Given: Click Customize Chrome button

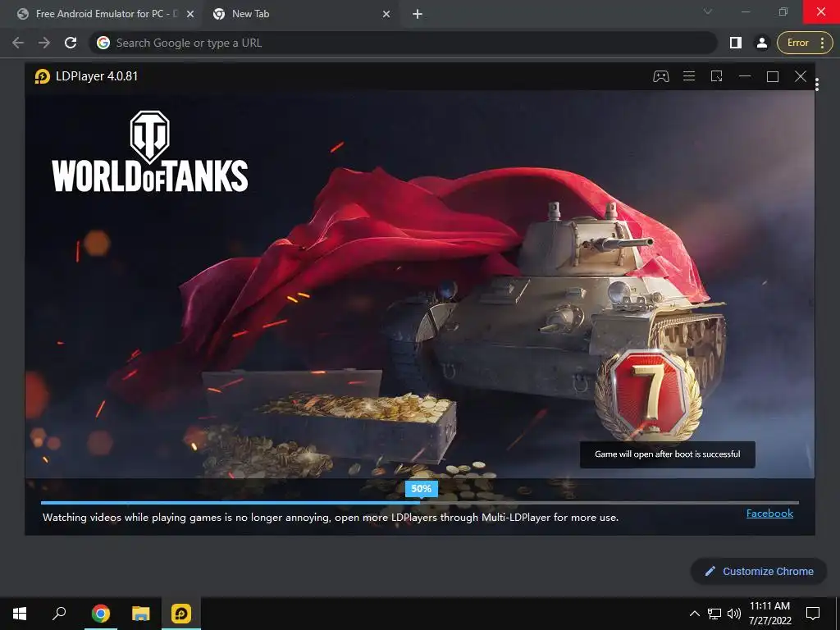Looking at the screenshot, I should [759, 571].
